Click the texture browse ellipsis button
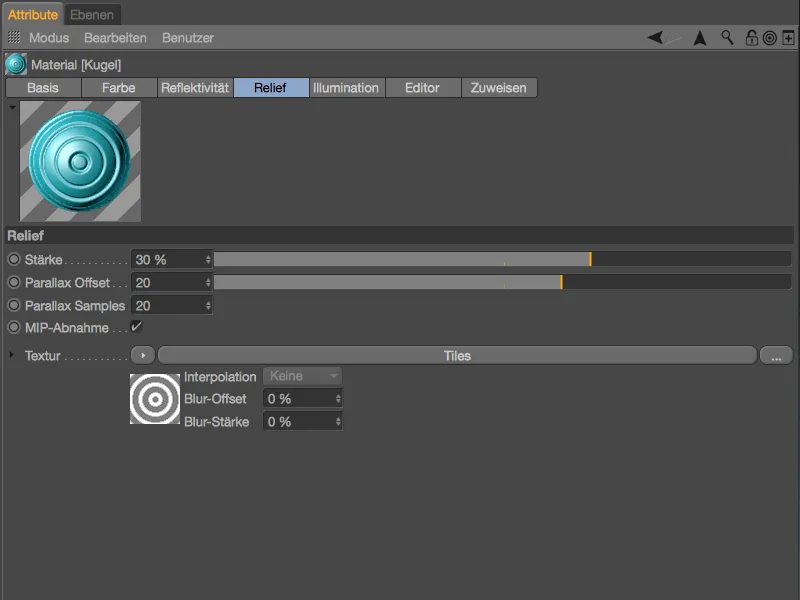The height and width of the screenshot is (600, 800). [x=777, y=356]
